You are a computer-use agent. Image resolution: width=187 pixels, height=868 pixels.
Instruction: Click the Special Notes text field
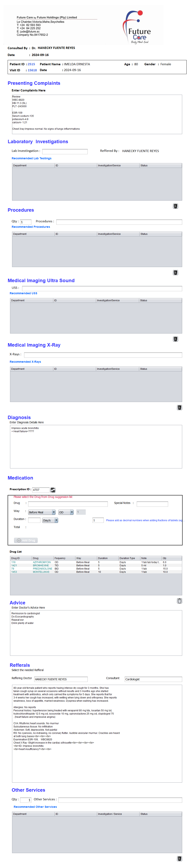[152, 504]
